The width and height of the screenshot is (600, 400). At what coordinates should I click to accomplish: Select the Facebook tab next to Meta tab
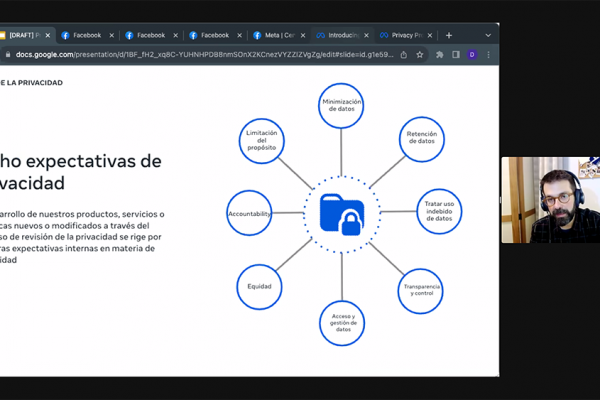click(215, 35)
